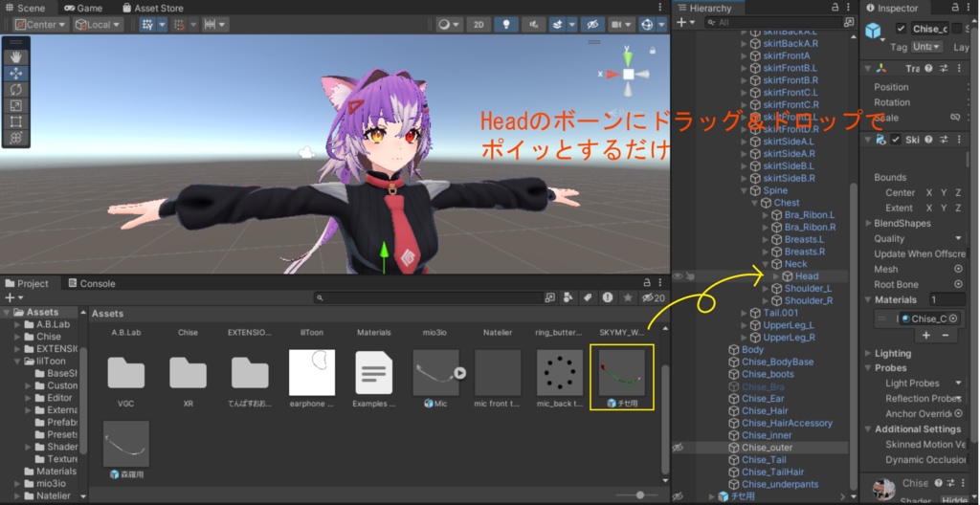Screen dimensions: 980x505
Task: Select the Scale tool
Action: point(16,105)
